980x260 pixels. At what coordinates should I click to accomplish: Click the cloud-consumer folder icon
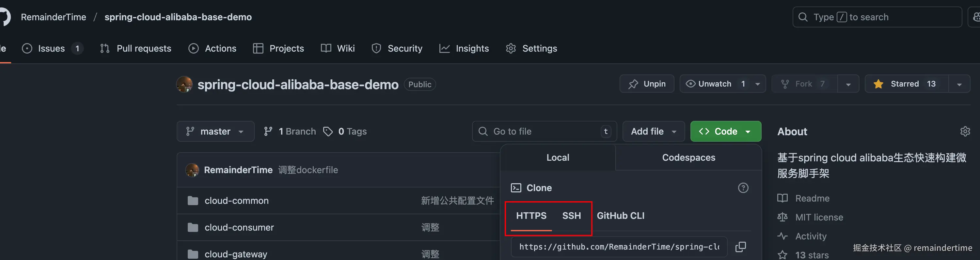pos(193,227)
